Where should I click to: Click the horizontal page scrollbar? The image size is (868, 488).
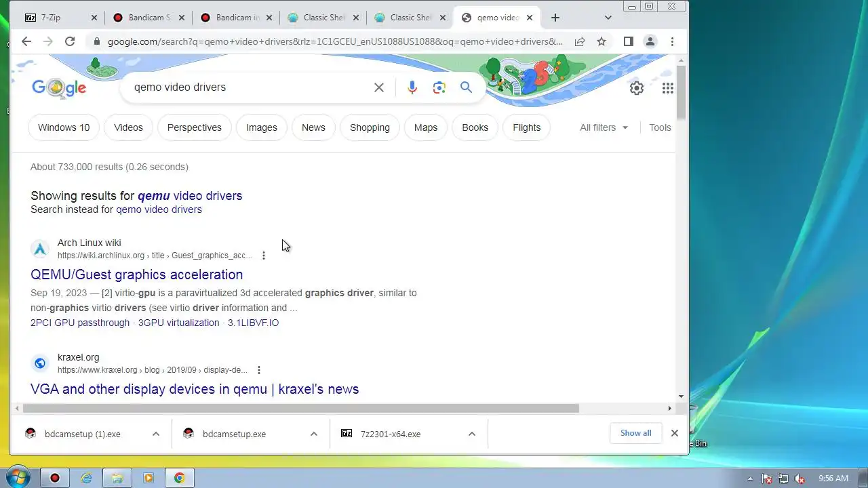click(x=301, y=408)
